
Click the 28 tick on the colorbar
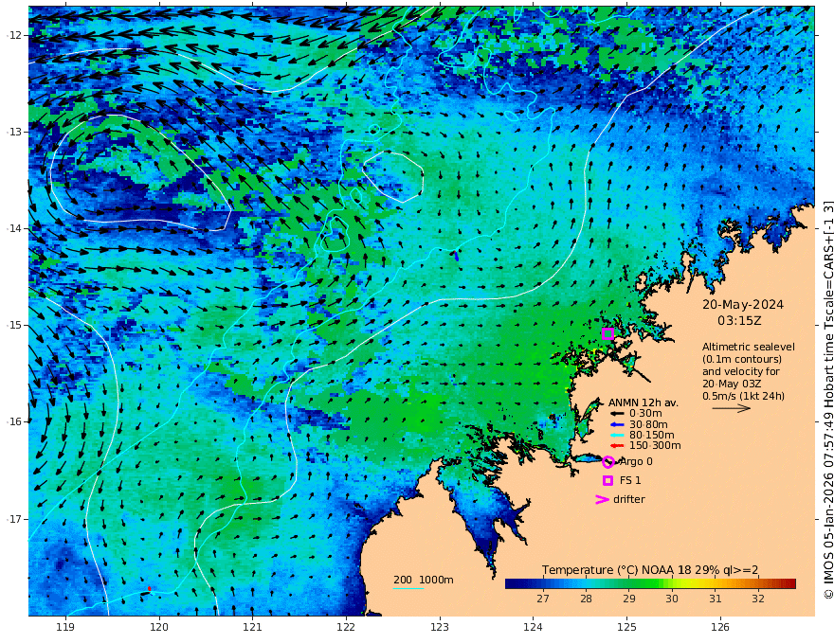tap(586, 599)
